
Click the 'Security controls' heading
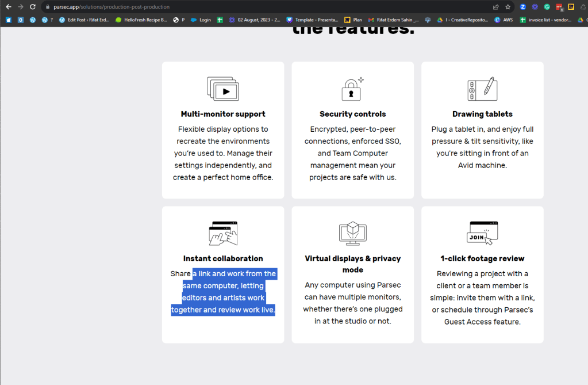(352, 114)
